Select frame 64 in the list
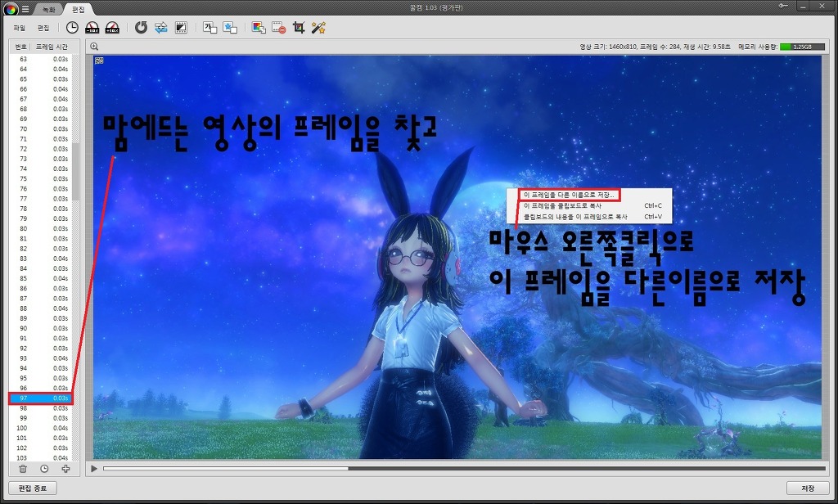The width and height of the screenshot is (838, 504). pyautogui.click(x=41, y=69)
